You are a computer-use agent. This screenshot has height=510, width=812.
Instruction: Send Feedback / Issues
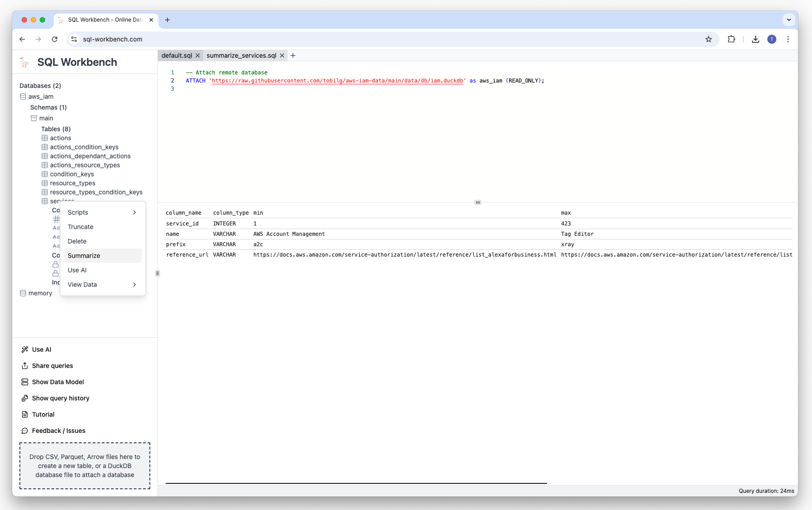[59, 431]
